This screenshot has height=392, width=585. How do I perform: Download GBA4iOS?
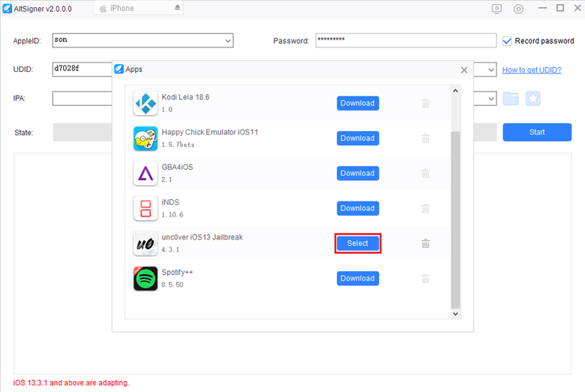tap(357, 173)
